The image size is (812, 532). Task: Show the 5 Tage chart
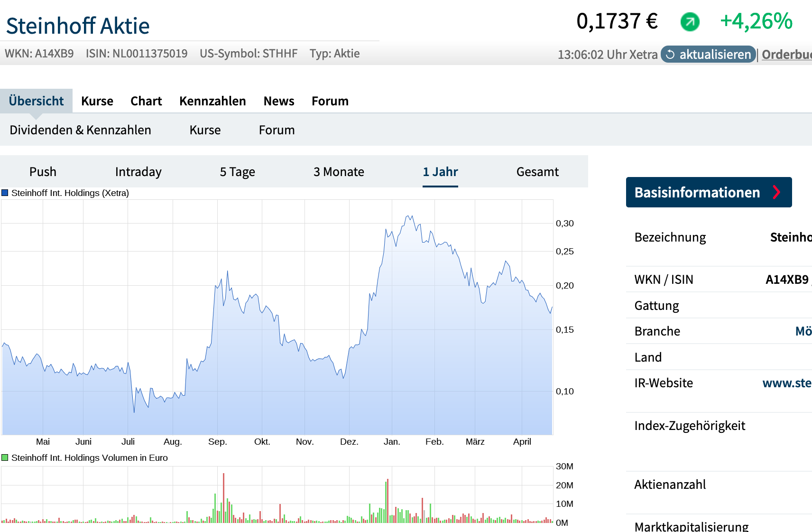coord(237,172)
